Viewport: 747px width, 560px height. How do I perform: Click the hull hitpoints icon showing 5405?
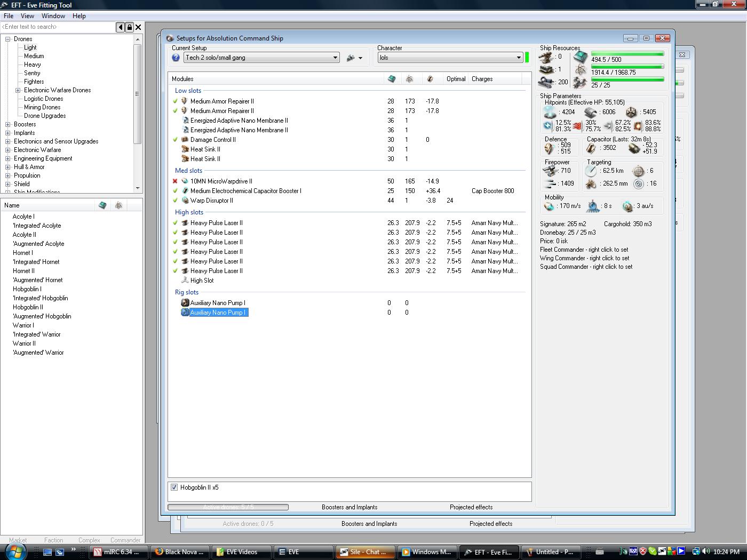[631, 112]
